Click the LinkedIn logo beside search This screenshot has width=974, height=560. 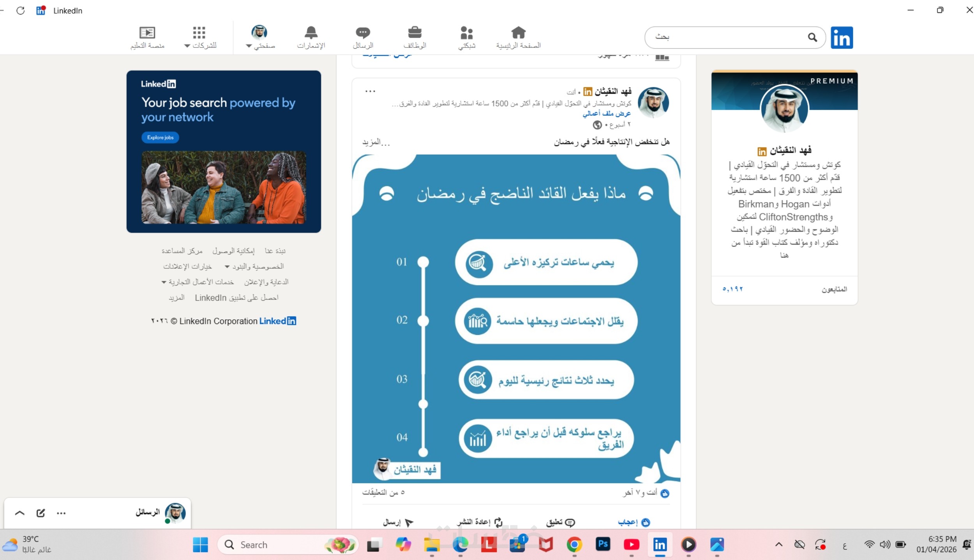click(x=842, y=37)
